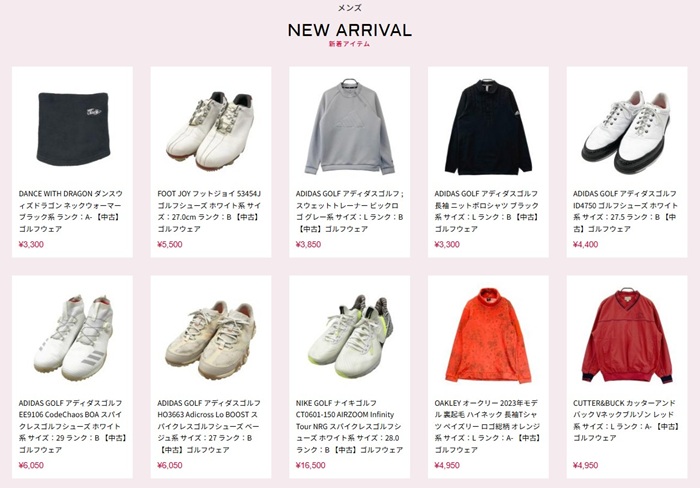
Task: View the red Cutter&Buck V-neck blouson photo
Action: pyautogui.click(x=627, y=336)
